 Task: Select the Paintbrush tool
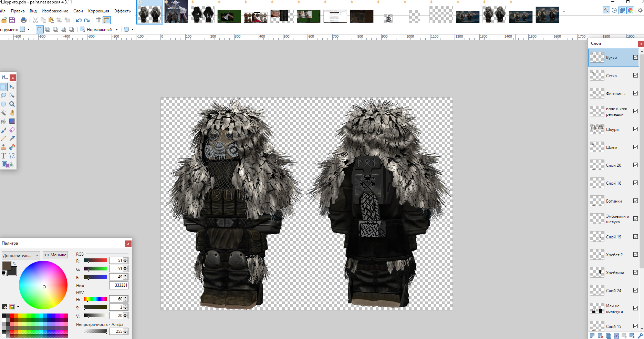point(3,130)
